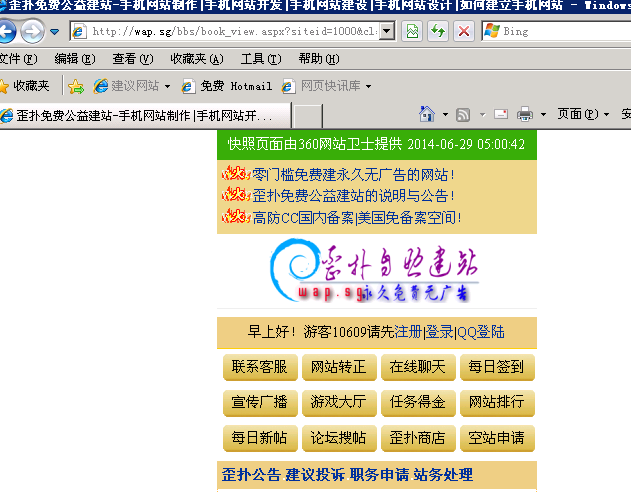
Task: Open the 建议网站 suggested sites link
Action: tap(131, 86)
